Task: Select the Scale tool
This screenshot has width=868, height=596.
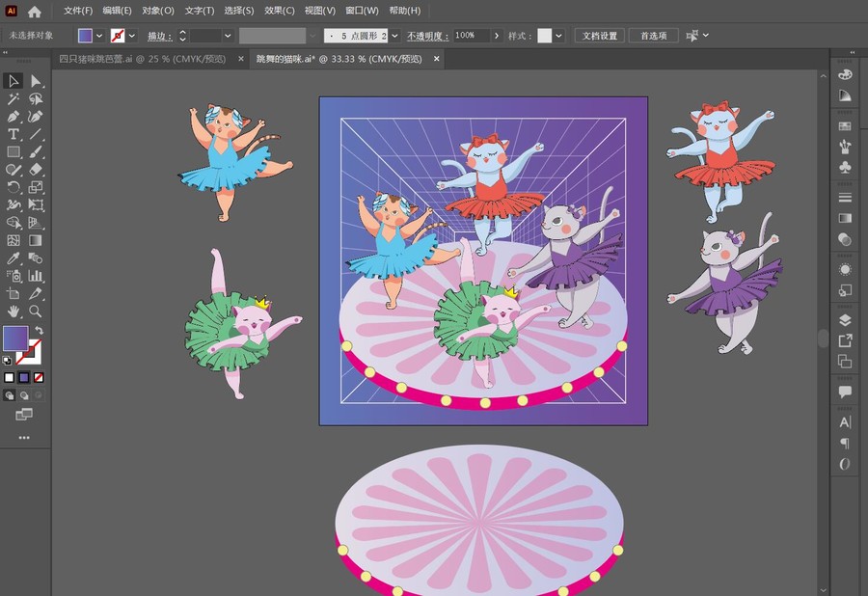Action: [36, 188]
